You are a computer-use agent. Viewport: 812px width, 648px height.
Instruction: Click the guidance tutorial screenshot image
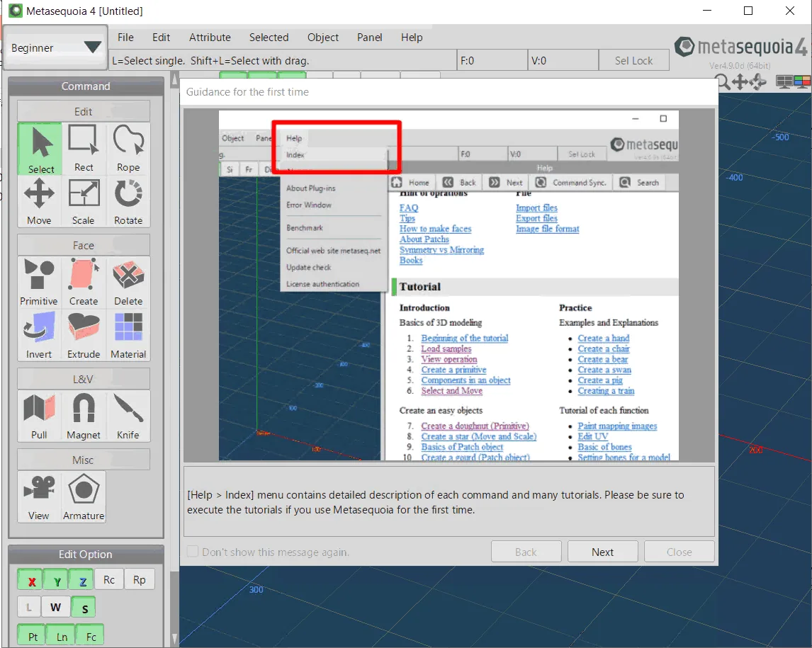point(449,285)
